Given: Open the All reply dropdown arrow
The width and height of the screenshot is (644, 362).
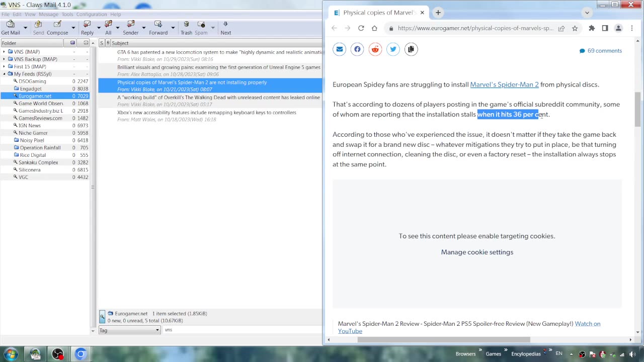Looking at the screenshot, I should 118,28.
